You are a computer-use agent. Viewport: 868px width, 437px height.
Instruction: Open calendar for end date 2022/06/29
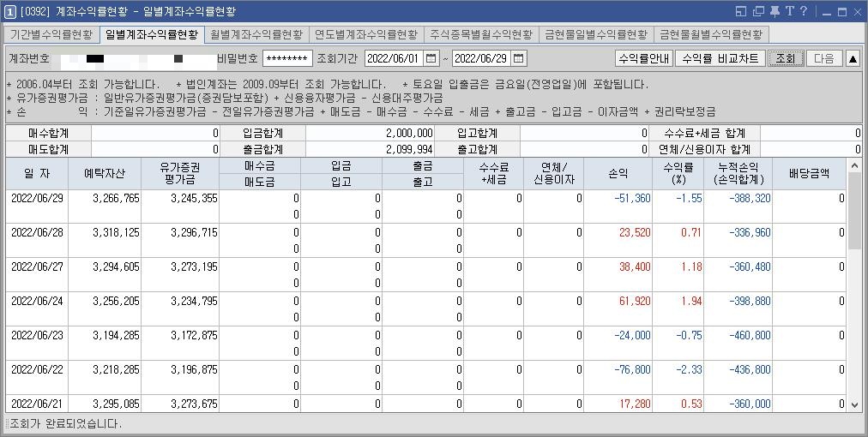pos(519,58)
